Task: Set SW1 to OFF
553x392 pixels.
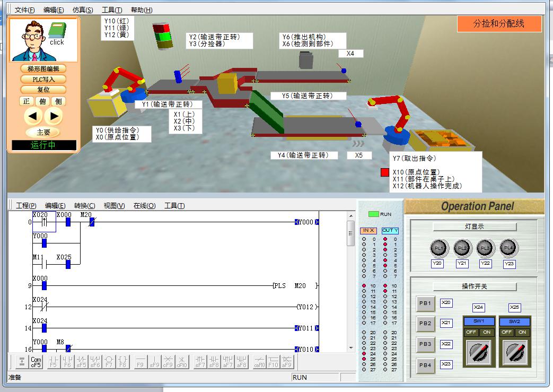Action: click(471, 332)
